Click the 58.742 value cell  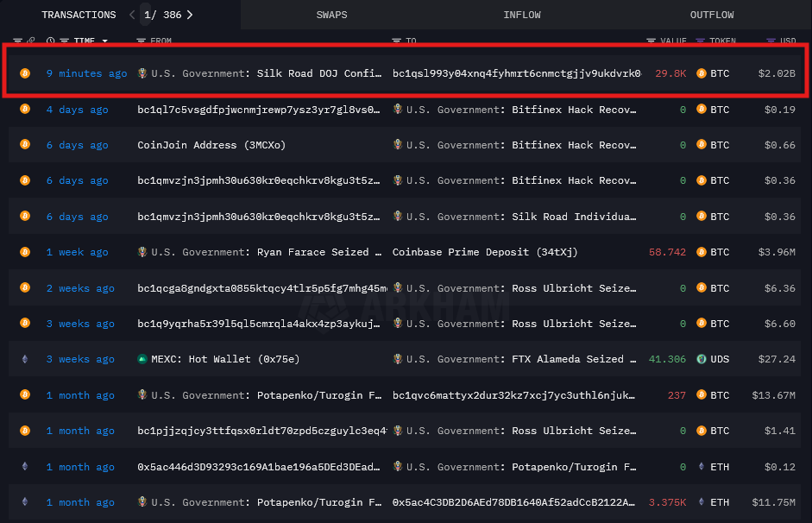click(x=668, y=252)
